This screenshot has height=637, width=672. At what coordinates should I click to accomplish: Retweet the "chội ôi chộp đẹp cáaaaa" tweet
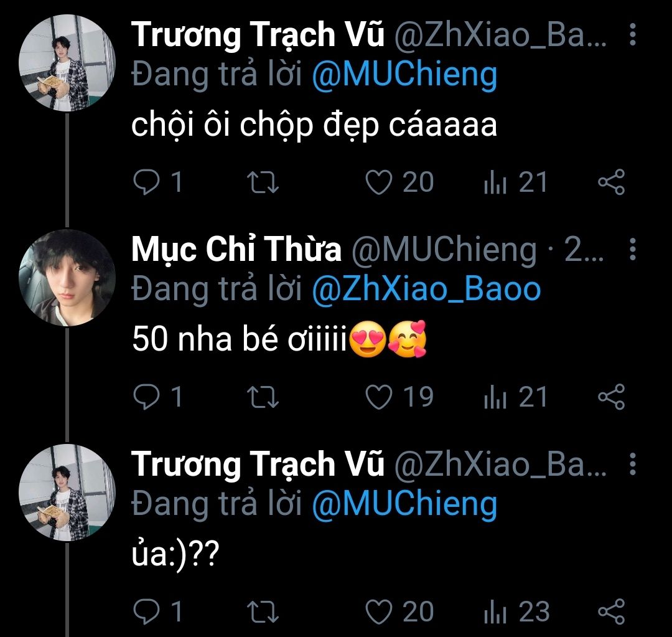point(263,182)
